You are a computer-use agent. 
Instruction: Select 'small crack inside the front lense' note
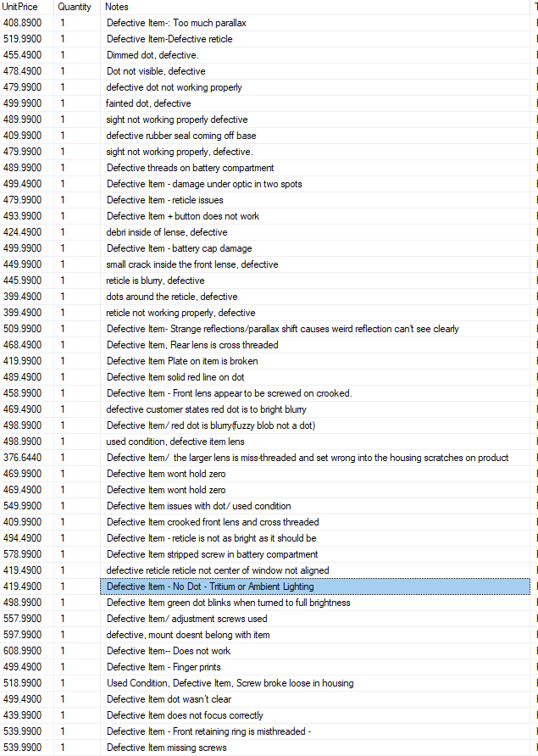click(x=315, y=264)
